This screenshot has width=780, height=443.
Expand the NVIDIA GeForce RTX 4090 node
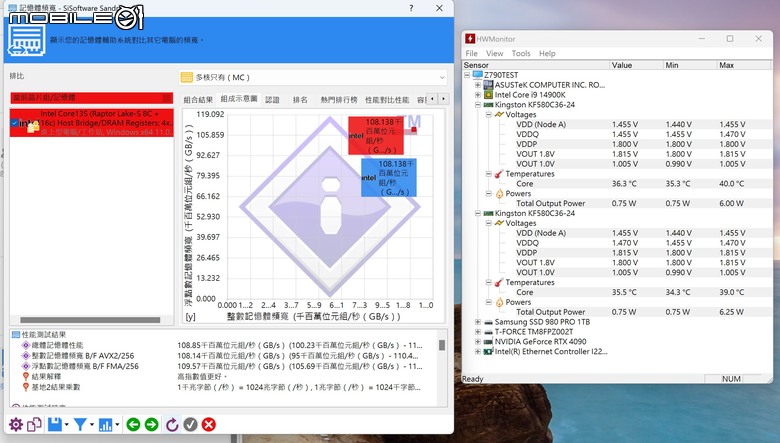478,342
